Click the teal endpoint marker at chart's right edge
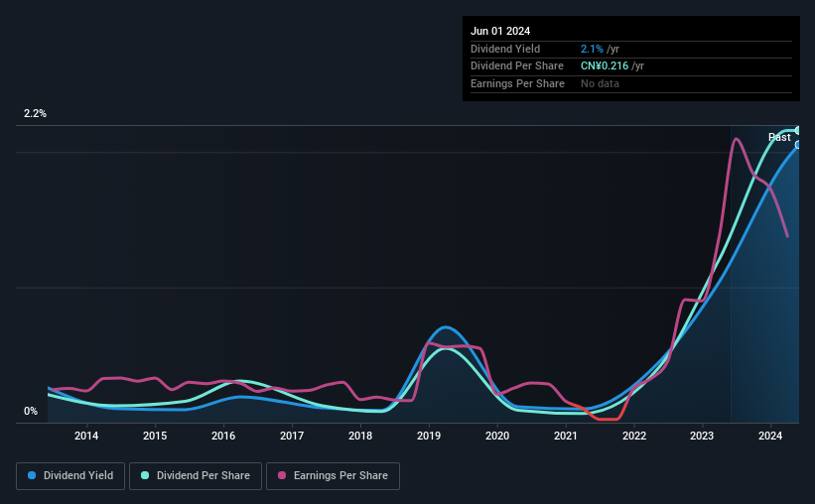Image resolution: width=815 pixels, height=504 pixels. (x=798, y=130)
